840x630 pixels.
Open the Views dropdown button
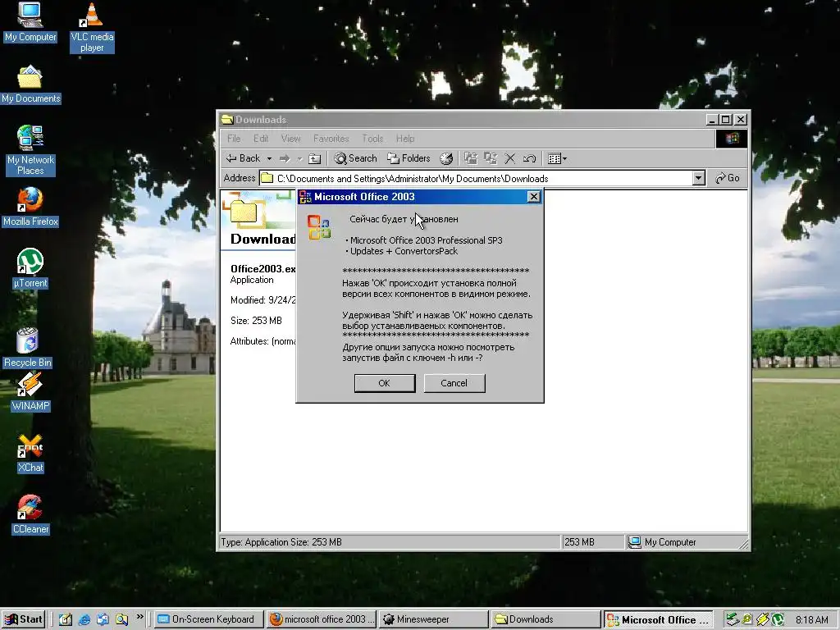pyautogui.click(x=557, y=158)
